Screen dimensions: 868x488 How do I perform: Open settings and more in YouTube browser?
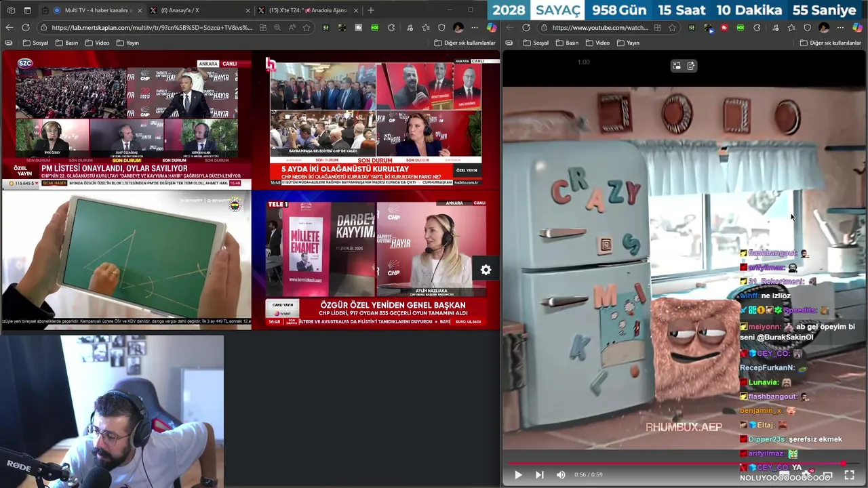[840, 28]
